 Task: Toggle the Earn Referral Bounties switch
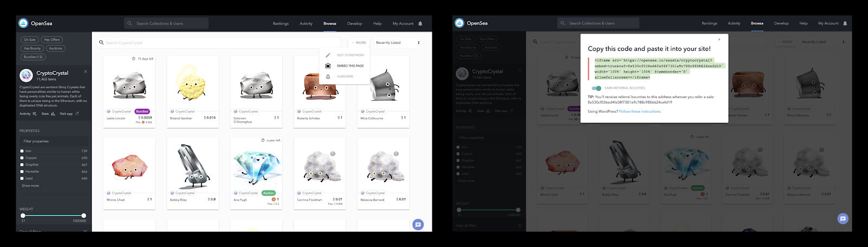[x=597, y=88]
